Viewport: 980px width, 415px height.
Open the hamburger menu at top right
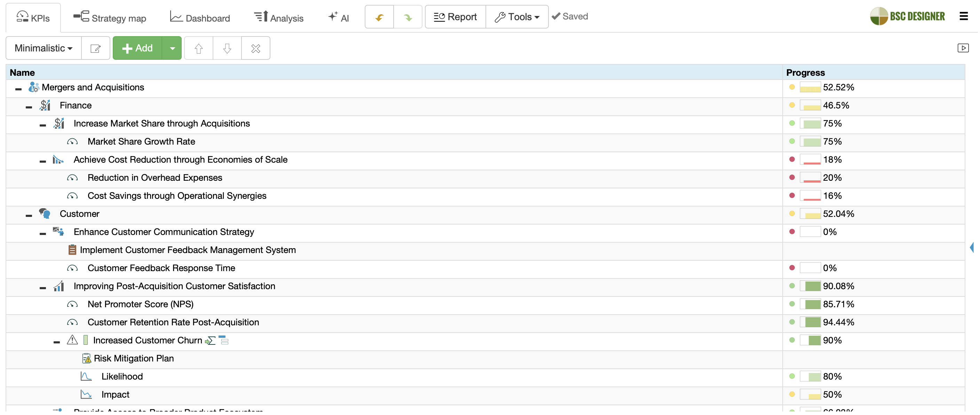[963, 16]
